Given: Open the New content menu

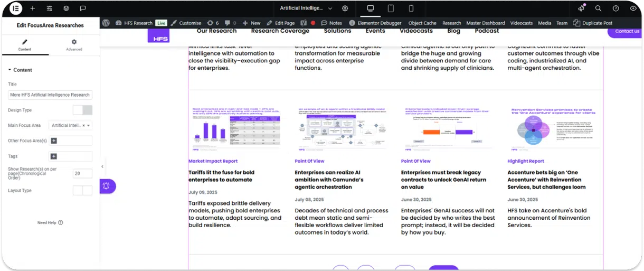Looking at the screenshot, I should click(x=251, y=23).
